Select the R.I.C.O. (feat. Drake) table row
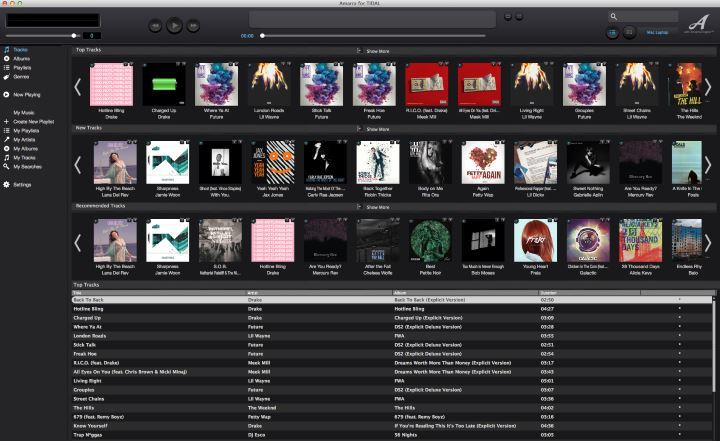The width and height of the screenshot is (720, 441). click(x=392, y=363)
